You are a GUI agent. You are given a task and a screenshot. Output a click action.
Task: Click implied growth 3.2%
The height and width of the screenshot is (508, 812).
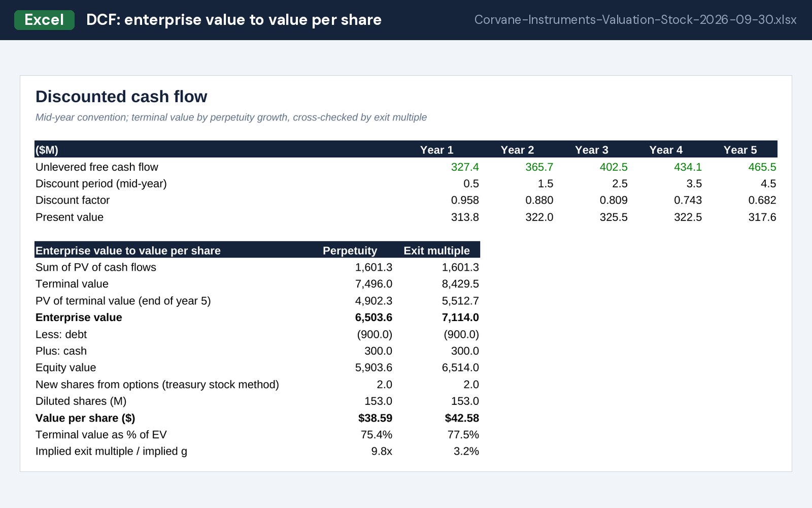tap(466, 451)
